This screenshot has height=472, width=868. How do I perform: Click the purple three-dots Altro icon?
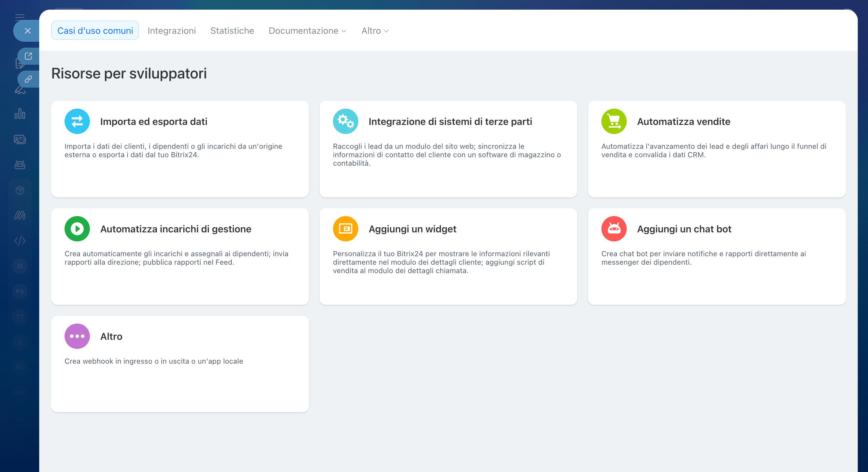77,336
